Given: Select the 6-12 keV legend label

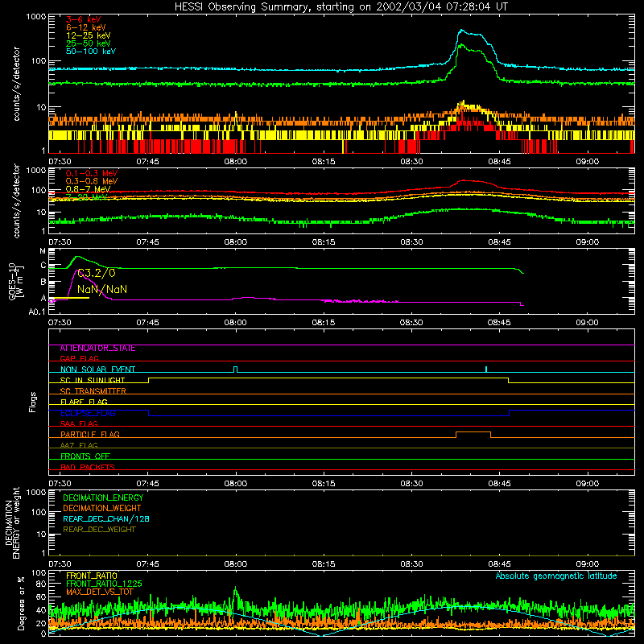Looking at the screenshot, I should (x=85, y=27).
